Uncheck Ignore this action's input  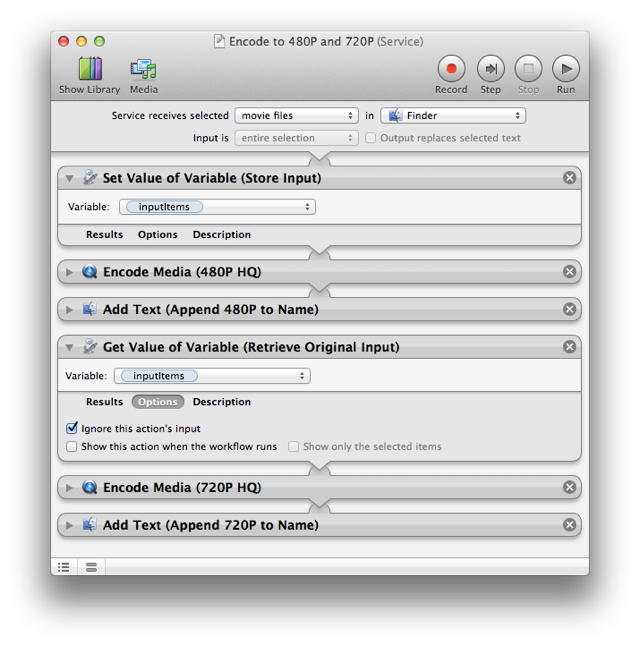[x=72, y=428]
